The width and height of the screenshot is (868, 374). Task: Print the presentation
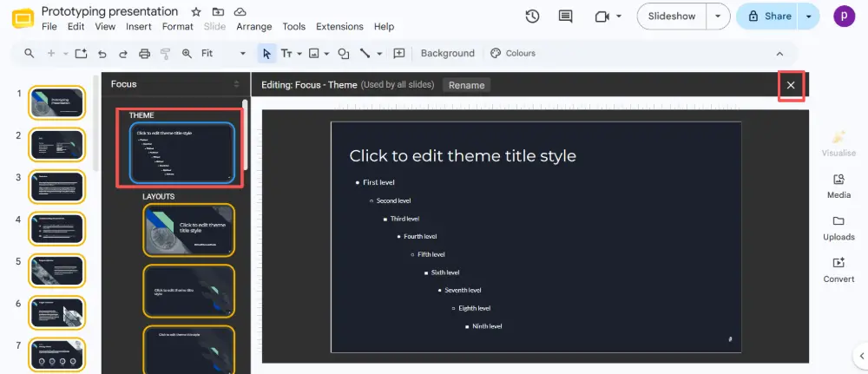[144, 54]
